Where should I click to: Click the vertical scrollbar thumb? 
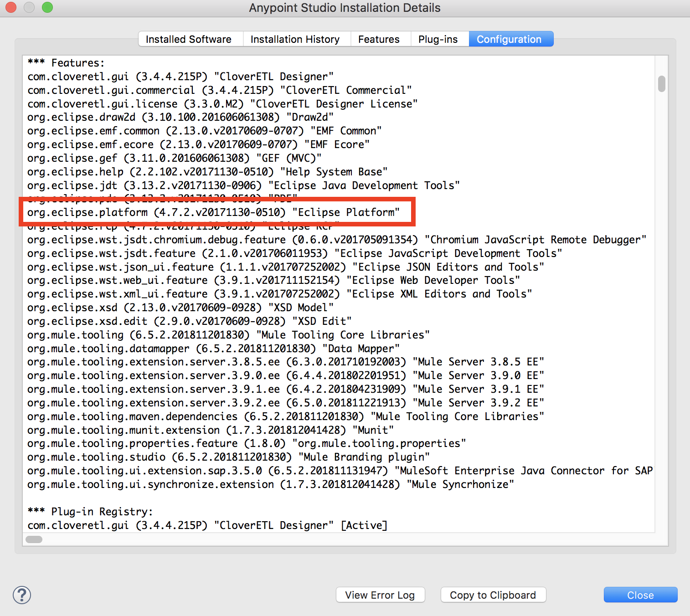pyautogui.click(x=661, y=84)
